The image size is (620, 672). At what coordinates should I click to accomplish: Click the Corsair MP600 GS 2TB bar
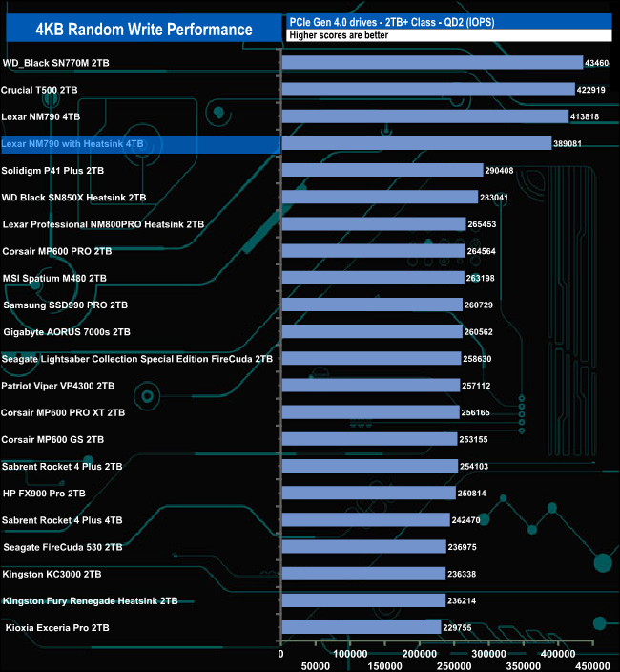pyautogui.click(x=369, y=439)
